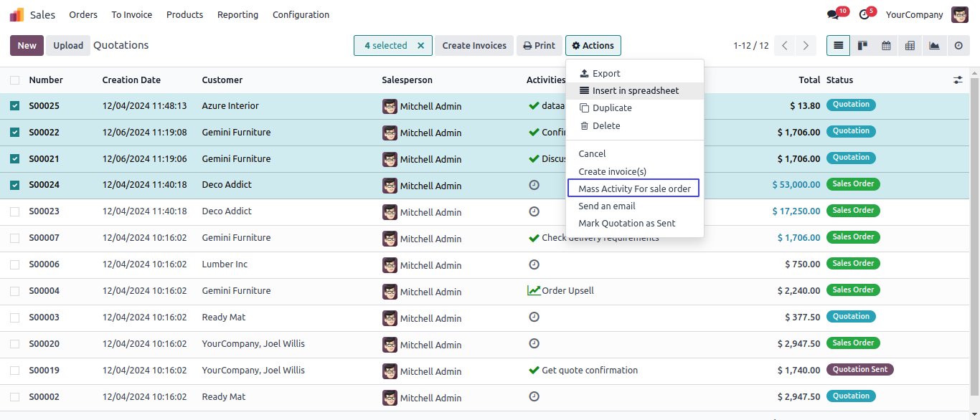Collapse the Actions dropdown
980x420 pixels.
coord(593,46)
